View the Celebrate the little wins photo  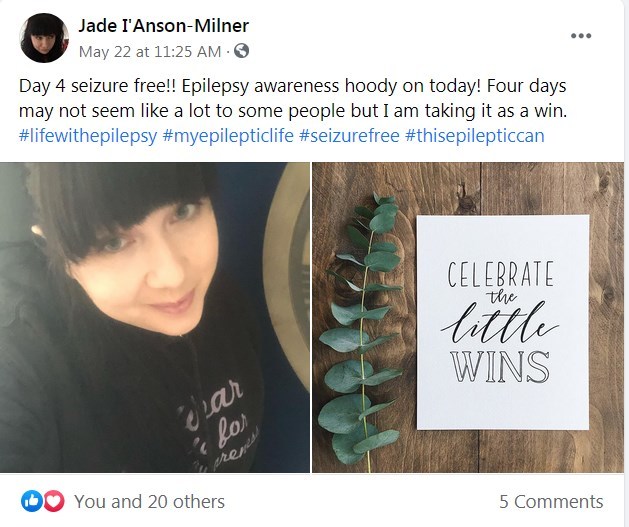pos(468,317)
